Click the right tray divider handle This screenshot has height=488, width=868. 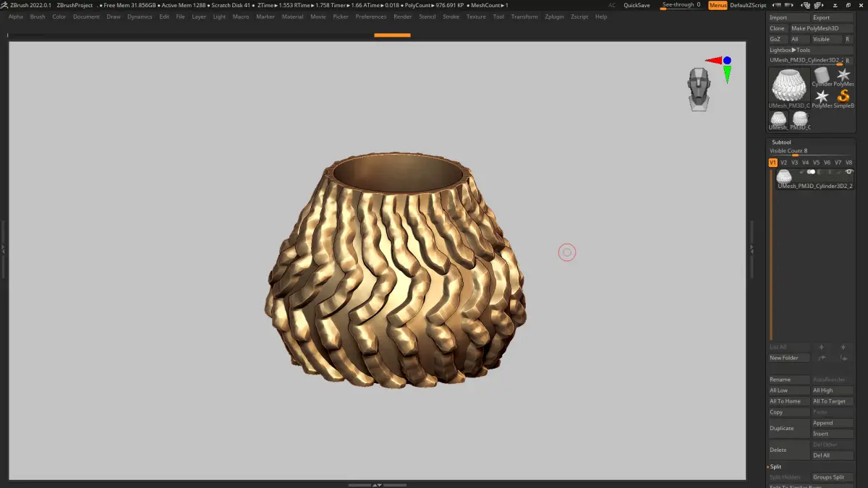pyautogui.click(x=751, y=248)
